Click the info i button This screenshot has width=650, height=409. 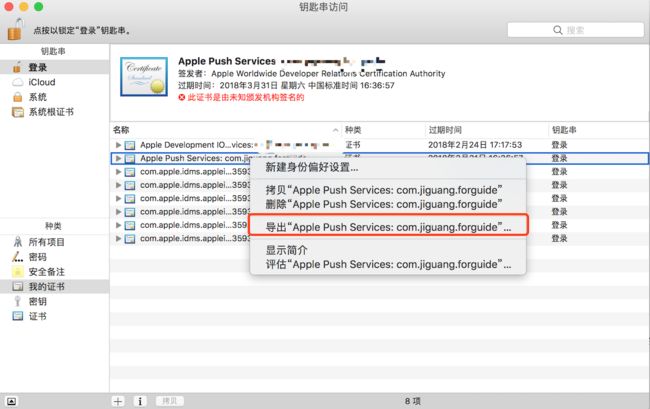click(x=140, y=401)
